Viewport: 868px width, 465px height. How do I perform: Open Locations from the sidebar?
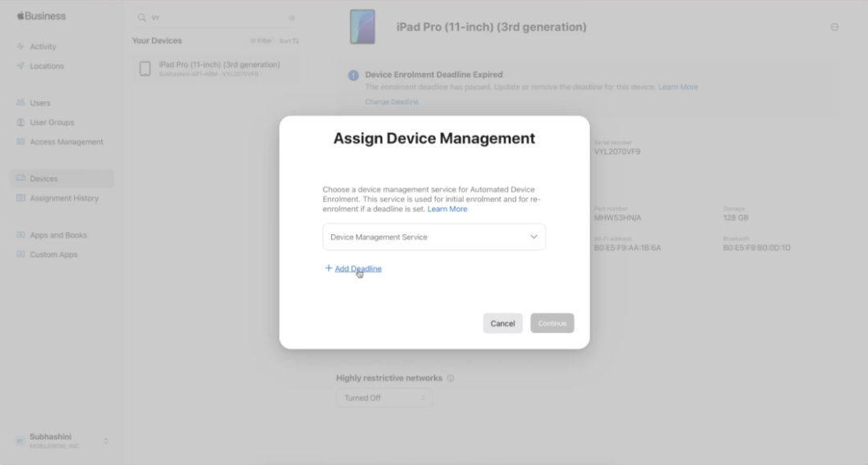click(20, 65)
